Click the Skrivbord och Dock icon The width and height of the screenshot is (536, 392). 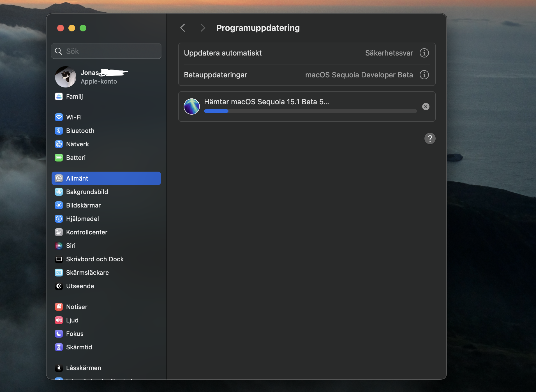pyautogui.click(x=59, y=259)
